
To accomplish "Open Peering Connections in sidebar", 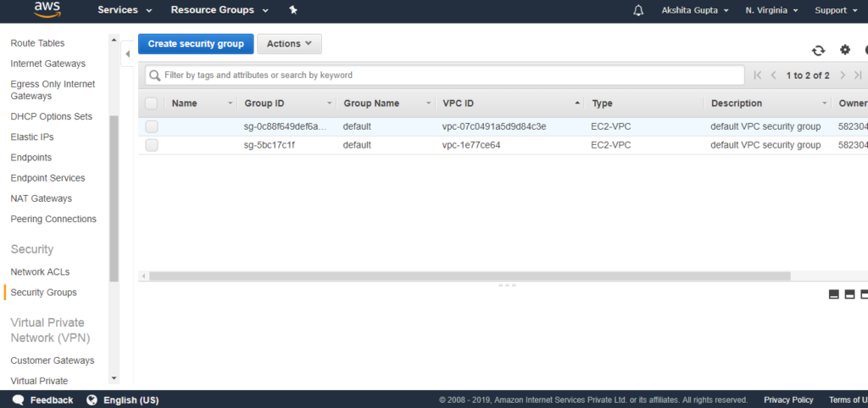I will click(x=53, y=219).
